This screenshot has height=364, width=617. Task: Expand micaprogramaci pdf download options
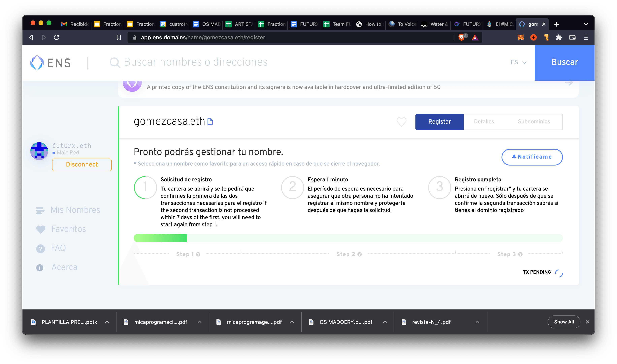click(199, 322)
